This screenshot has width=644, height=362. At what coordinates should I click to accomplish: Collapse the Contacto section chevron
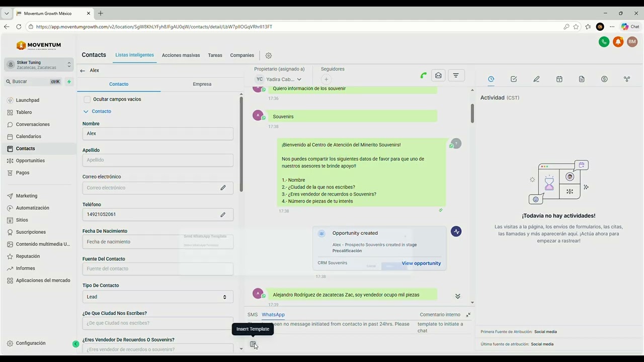86,112
